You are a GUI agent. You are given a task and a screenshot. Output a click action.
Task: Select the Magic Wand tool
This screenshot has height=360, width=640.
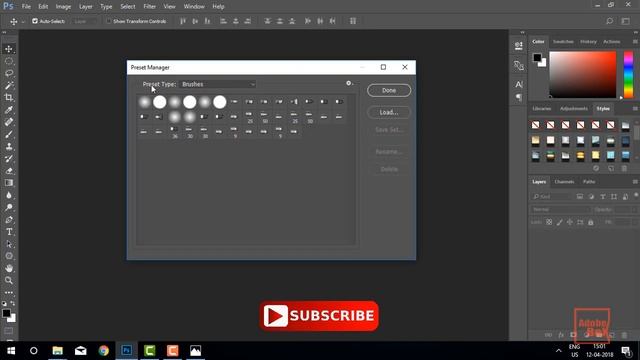pyautogui.click(x=9, y=85)
